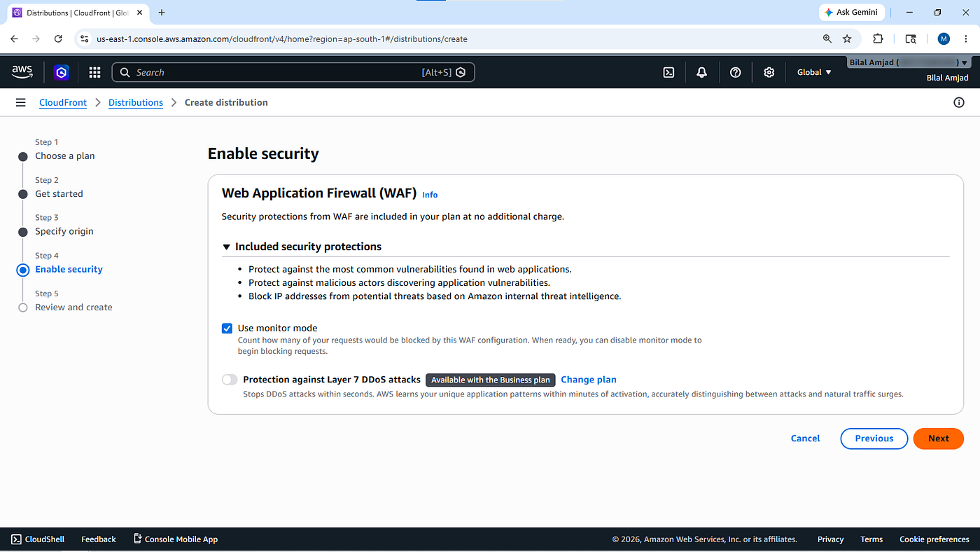Select Step 5 Review and create

73,308
